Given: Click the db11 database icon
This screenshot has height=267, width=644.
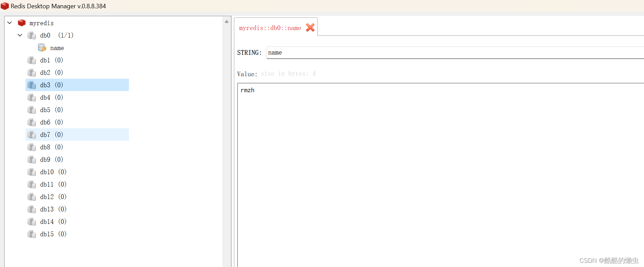Looking at the screenshot, I should point(32,184).
